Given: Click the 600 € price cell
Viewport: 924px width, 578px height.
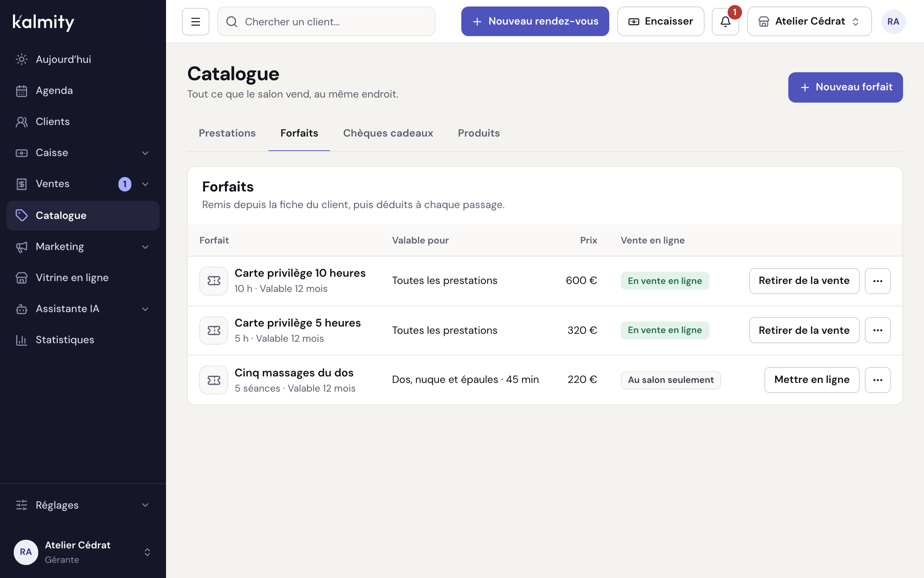Looking at the screenshot, I should (x=581, y=281).
